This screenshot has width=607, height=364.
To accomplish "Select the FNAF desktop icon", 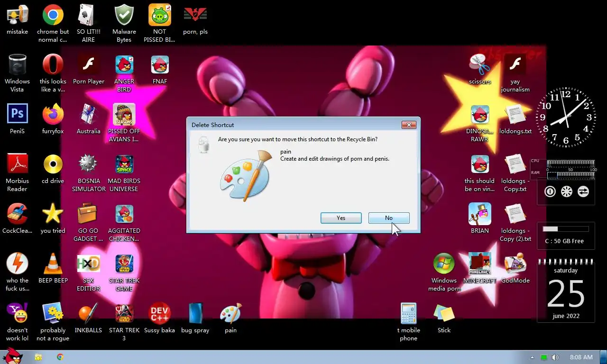I will (160, 70).
